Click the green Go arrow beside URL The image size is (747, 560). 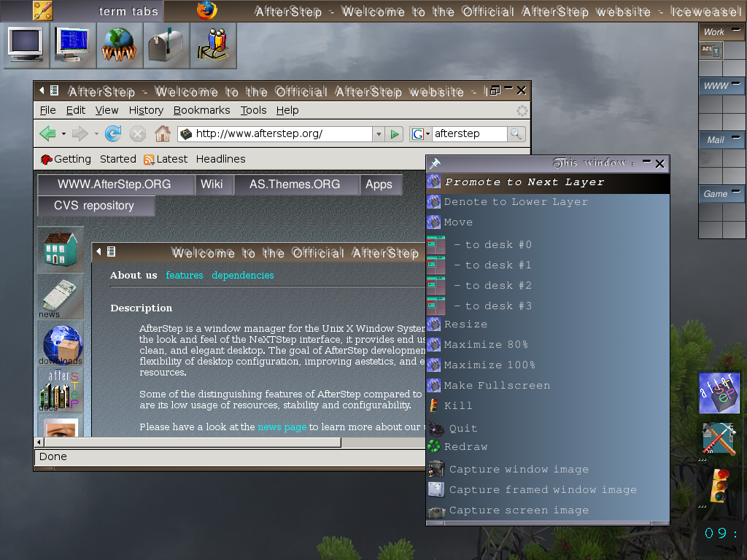tap(395, 134)
